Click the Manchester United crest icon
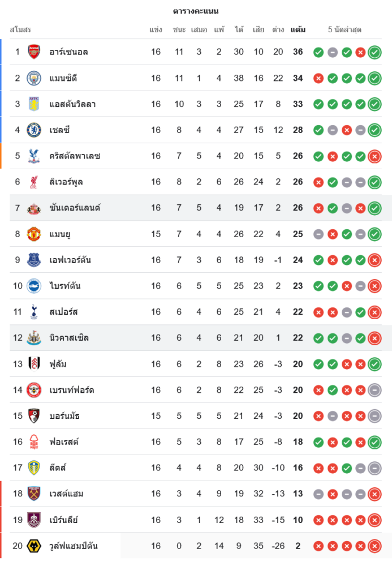392x566 pixels. [34, 234]
